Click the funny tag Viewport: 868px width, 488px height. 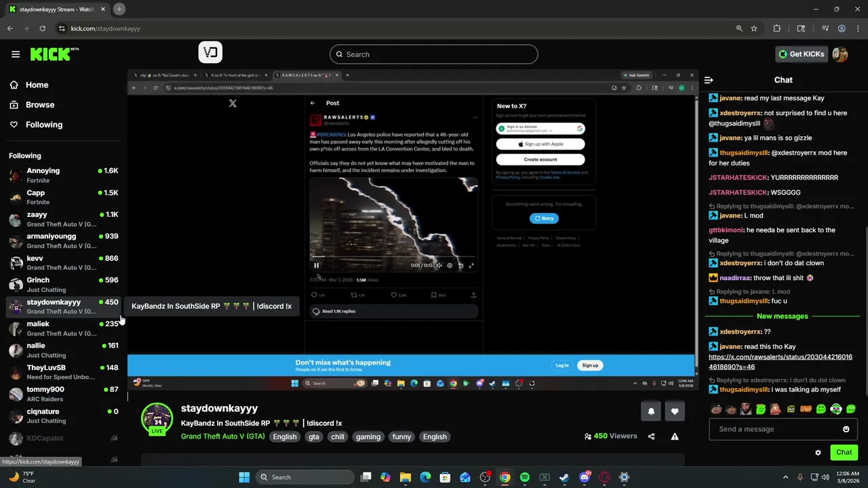click(x=401, y=436)
